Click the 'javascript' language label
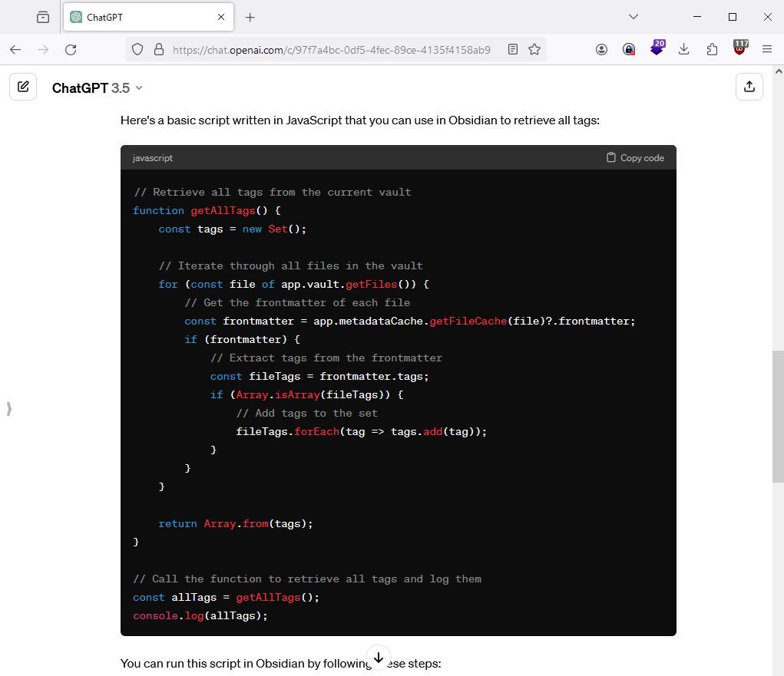This screenshot has height=676, width=784. [x=153, y=158]
